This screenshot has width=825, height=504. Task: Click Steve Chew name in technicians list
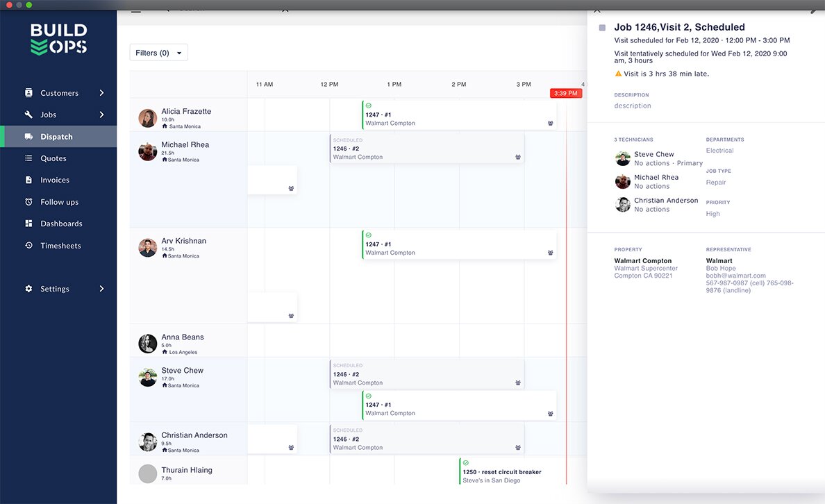(653, 154)
